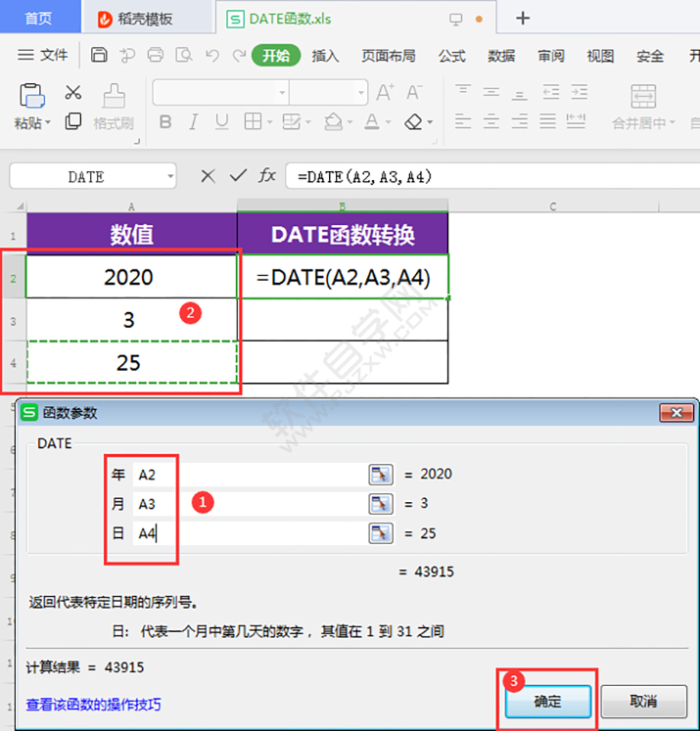700x731 pixels.
Task: Click the Merge and Center icon
Action: pos(643,96)
